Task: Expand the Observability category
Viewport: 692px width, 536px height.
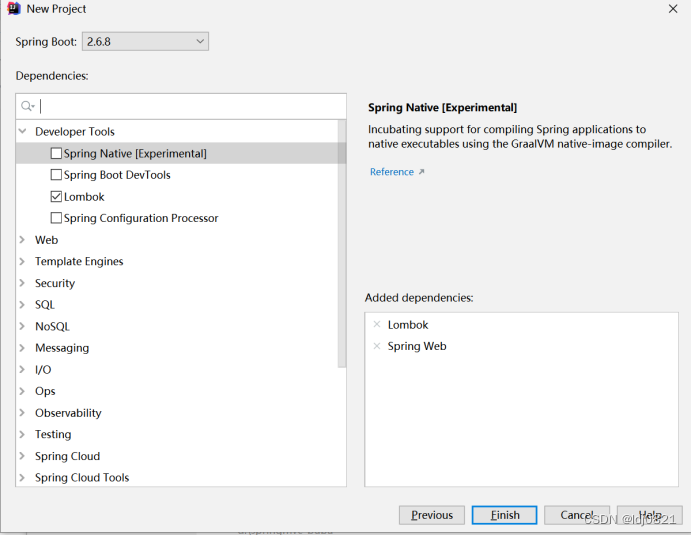Action: 23,412
